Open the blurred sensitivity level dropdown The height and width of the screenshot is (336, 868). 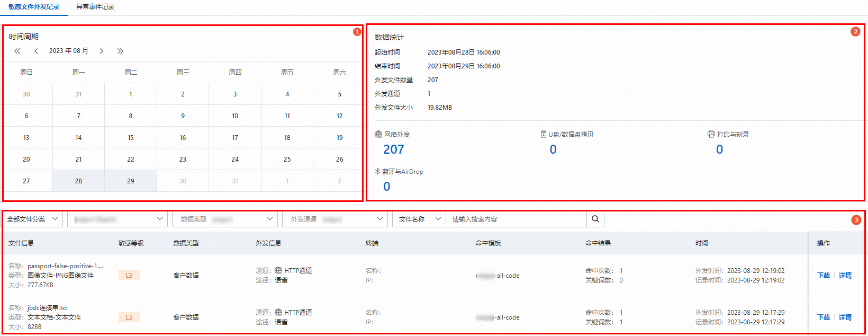pos(117,219)
